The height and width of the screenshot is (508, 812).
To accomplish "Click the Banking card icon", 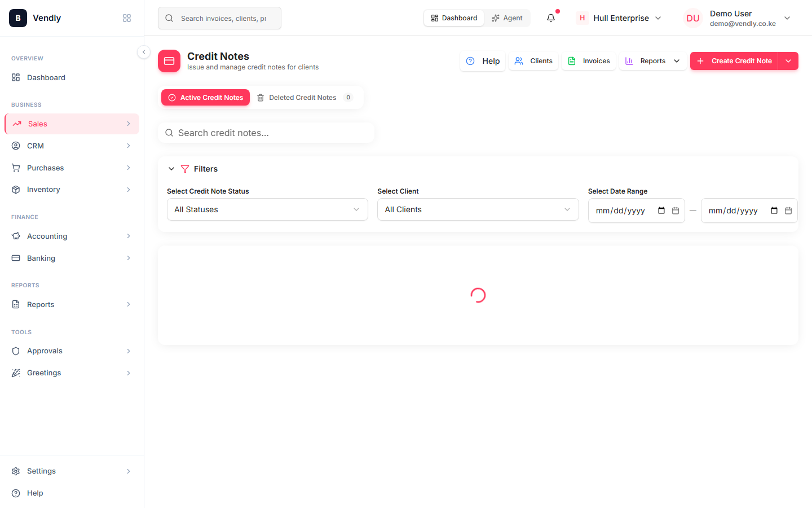I will pyautogui.click(x=16, y=258).
